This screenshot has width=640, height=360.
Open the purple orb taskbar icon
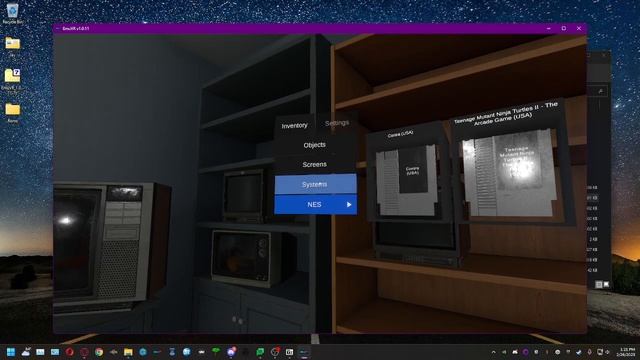tap(231, 352)
